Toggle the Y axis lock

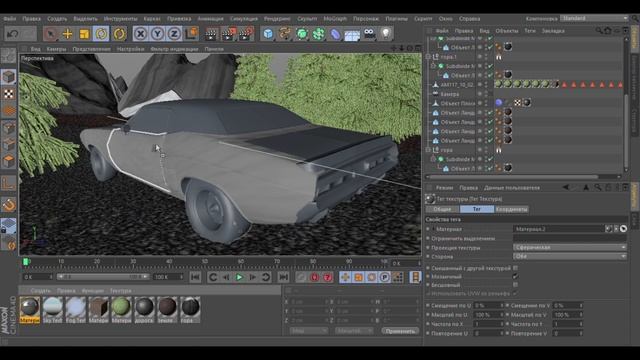coord(157,33)
